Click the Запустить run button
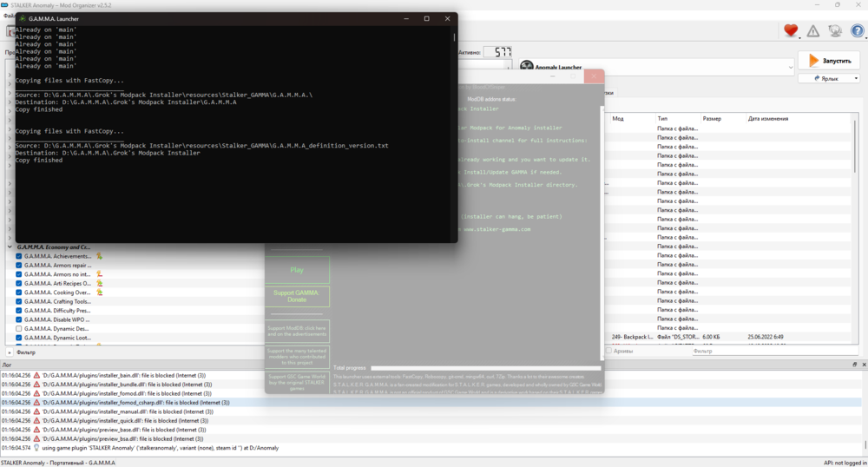 tap(829, 60)
